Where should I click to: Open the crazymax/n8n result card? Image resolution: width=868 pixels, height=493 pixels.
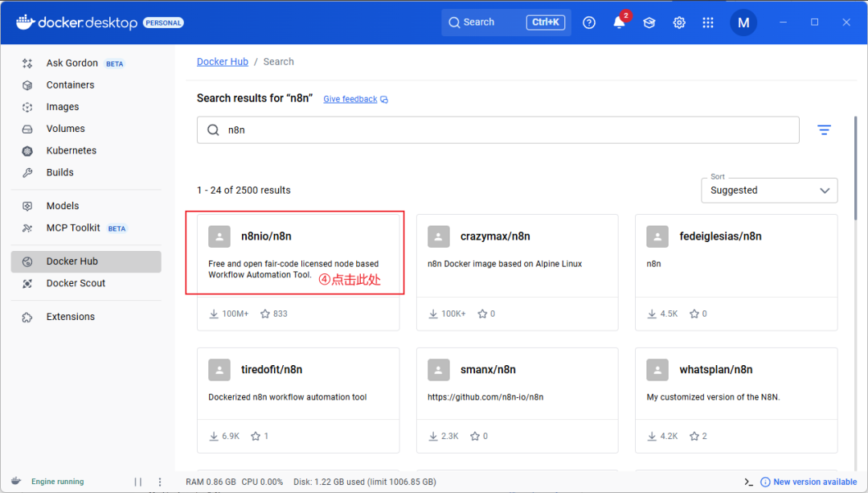click(517, 273)
